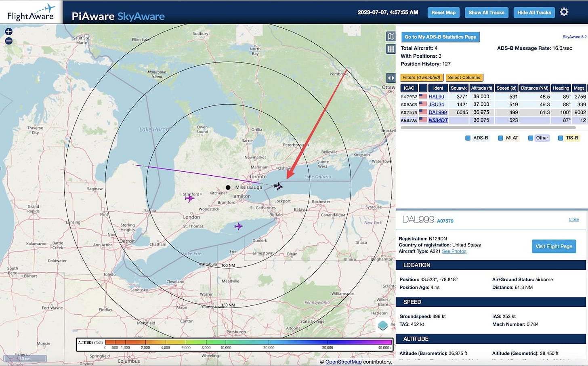Sort table by Msgs column
Image resolution: width=588 pixels, height=366 pixels.
[579, 88]
